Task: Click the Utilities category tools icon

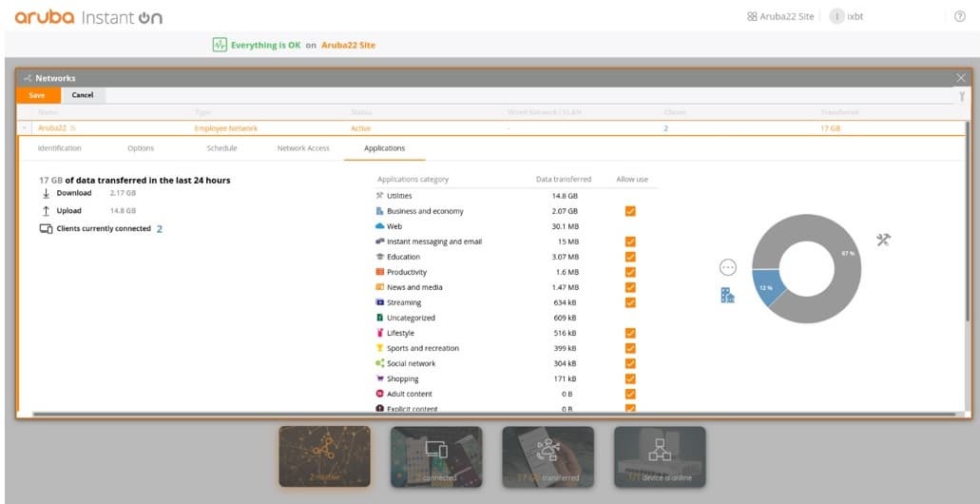Action: (379, 196)
